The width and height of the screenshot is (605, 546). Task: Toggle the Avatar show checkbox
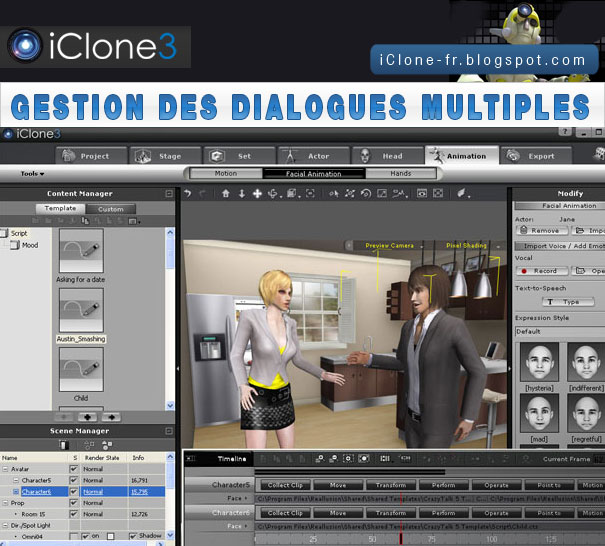[x=74, y=469]
